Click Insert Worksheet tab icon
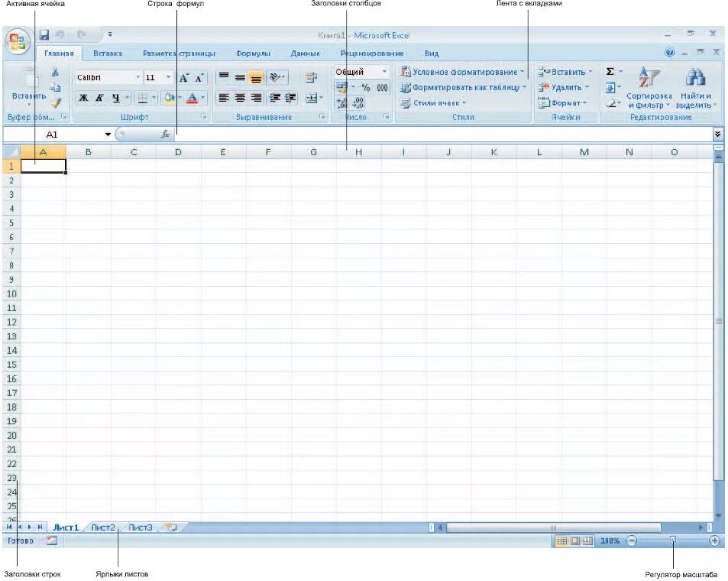This screenshot has width=728, height=581. [171, 527]
